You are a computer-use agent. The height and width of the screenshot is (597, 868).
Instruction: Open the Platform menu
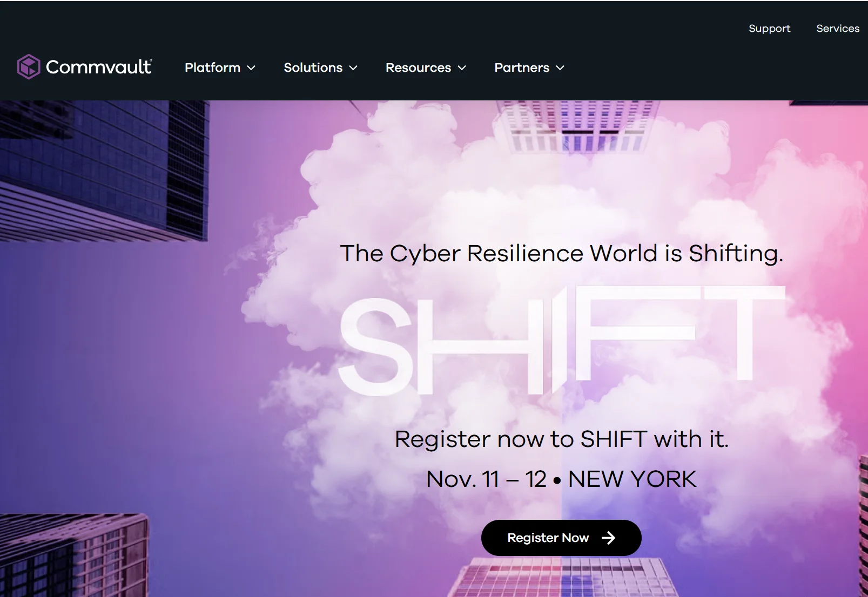click(220, 67)
